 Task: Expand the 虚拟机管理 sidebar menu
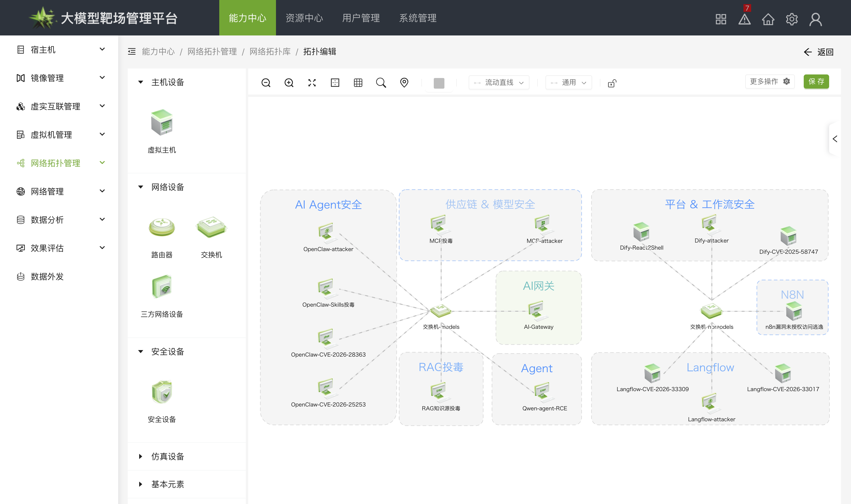pos(59,134)
